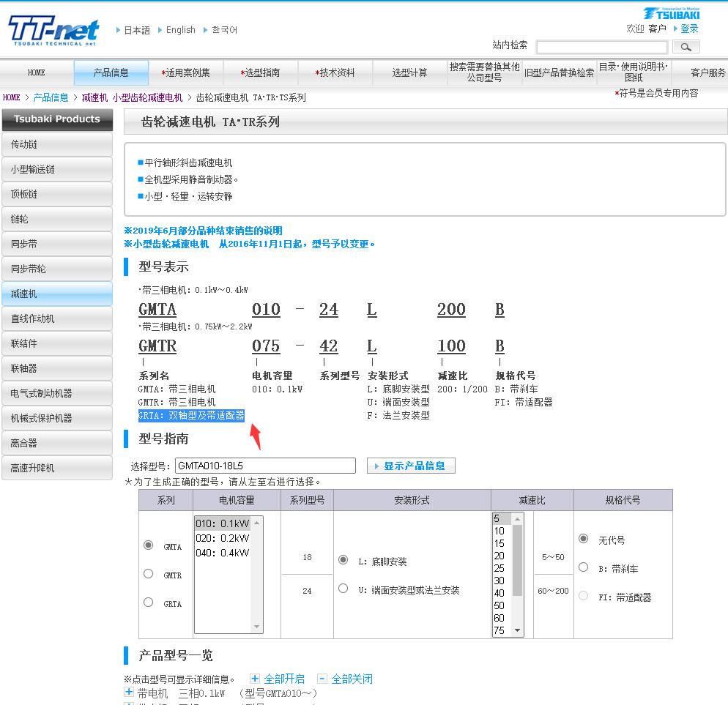Screen dimensions: 728x705
Task: Choose the FI: 带适配器 option
Action: (583, 596)
